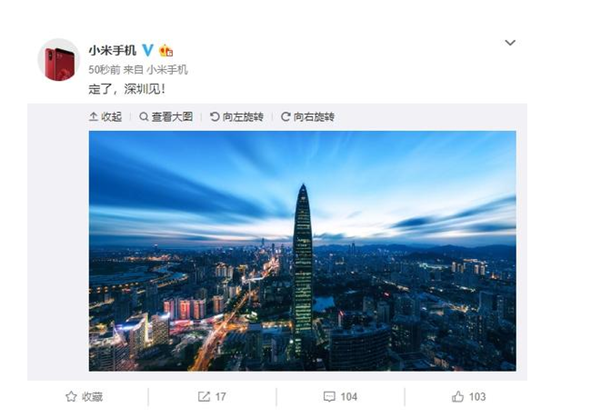Click the magnifier icon beside 查看大图
Screen dimensions: 600x417
[x=143, y=117]
